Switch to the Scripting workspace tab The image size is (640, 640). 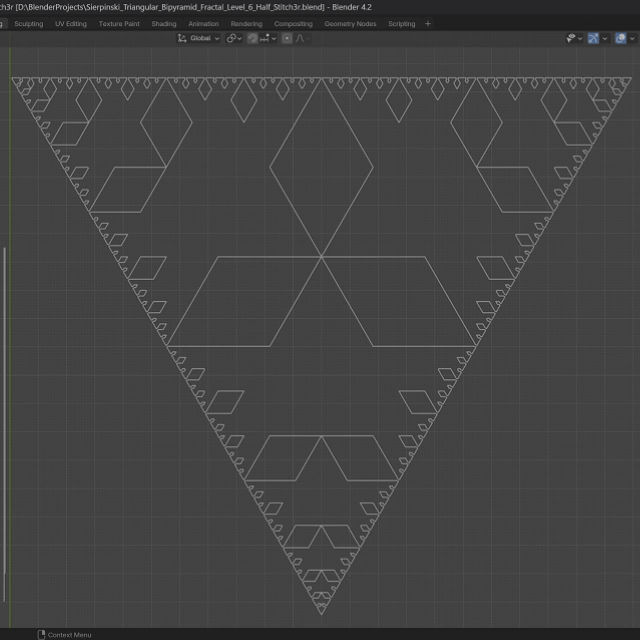click(401, 23)
